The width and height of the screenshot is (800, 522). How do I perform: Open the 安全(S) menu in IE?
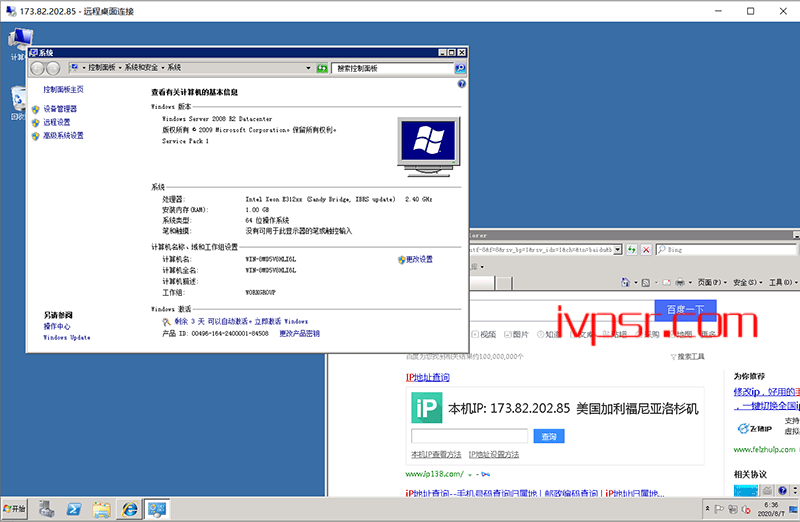tap(747, 282)
